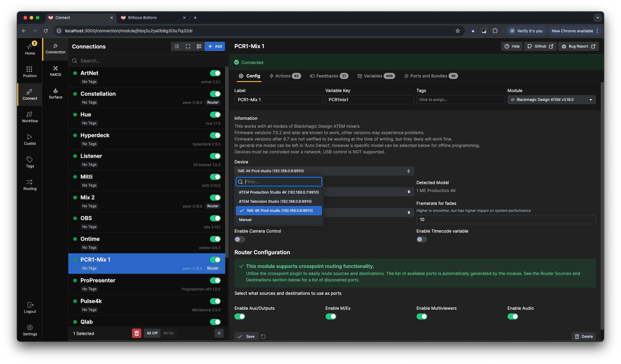
Task: Toggle the ArtNet connection off
Action: [215, 73]
